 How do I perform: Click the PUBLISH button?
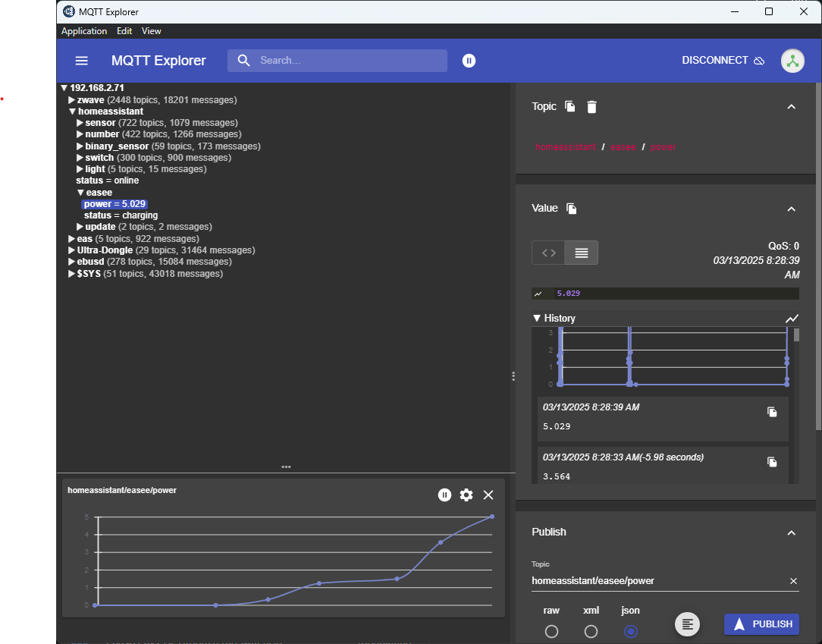tap(761, 624)
